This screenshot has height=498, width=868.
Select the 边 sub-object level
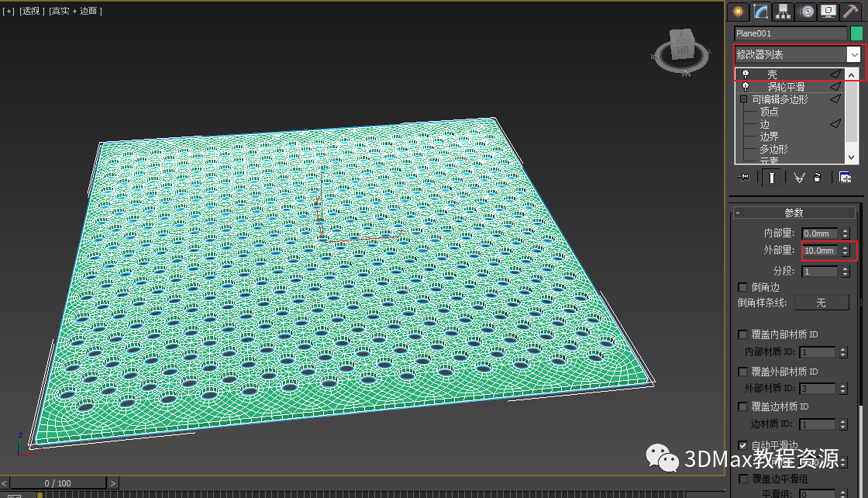tap(764, 124)
